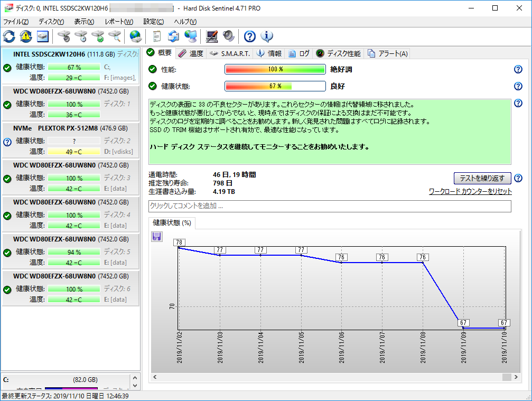Viewport: 532px width, 401px height.
Task: Click help icon beside green status text
Action: click(x=518, y=103)
